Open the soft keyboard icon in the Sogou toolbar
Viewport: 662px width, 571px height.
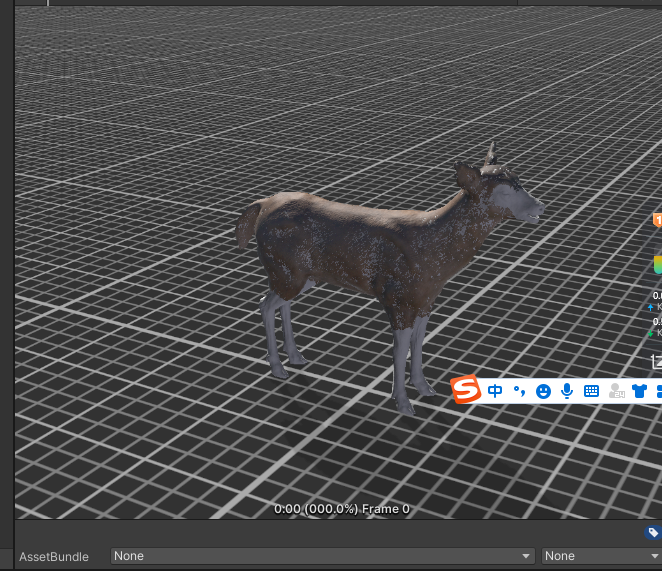[x=591, y=391]
